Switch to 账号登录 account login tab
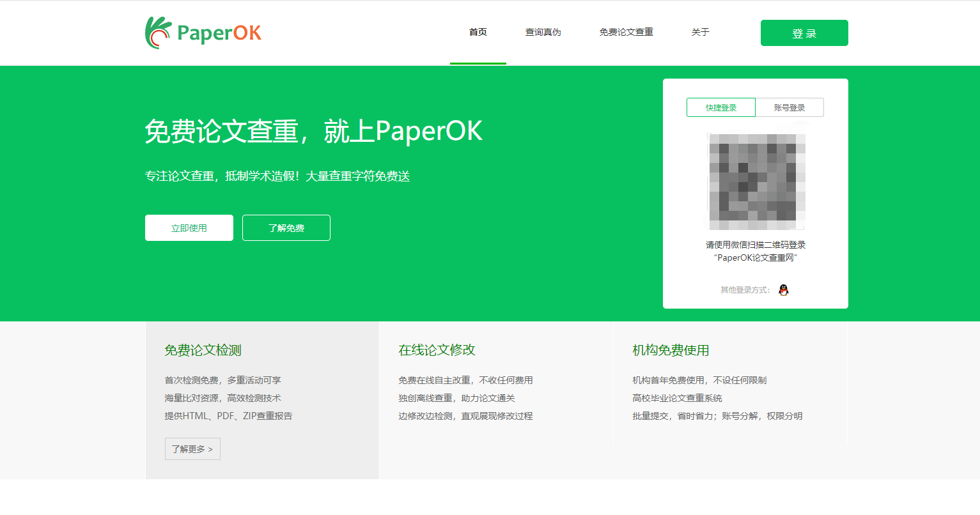The height and width of the screenshot is (515, 980). [x=789, y=107]
